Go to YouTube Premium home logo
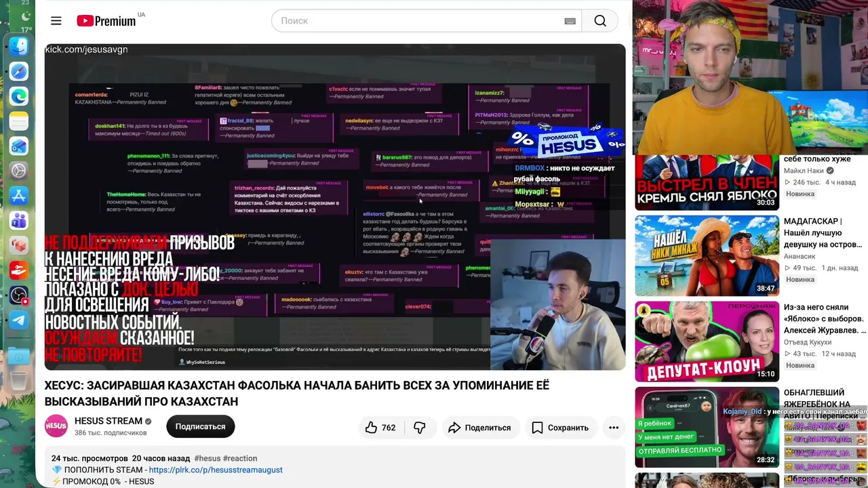The height and width of the screenshot is (488, 868). pos(106,21)
